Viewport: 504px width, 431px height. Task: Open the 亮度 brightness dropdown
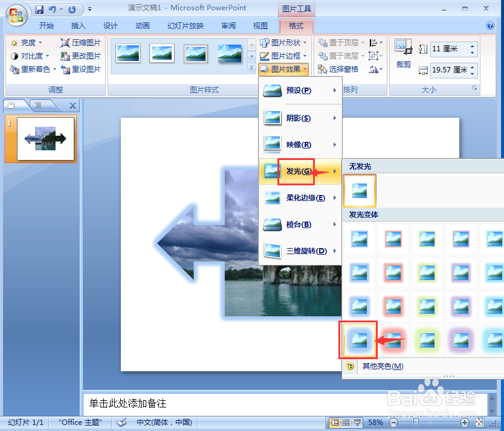[27, 43]
